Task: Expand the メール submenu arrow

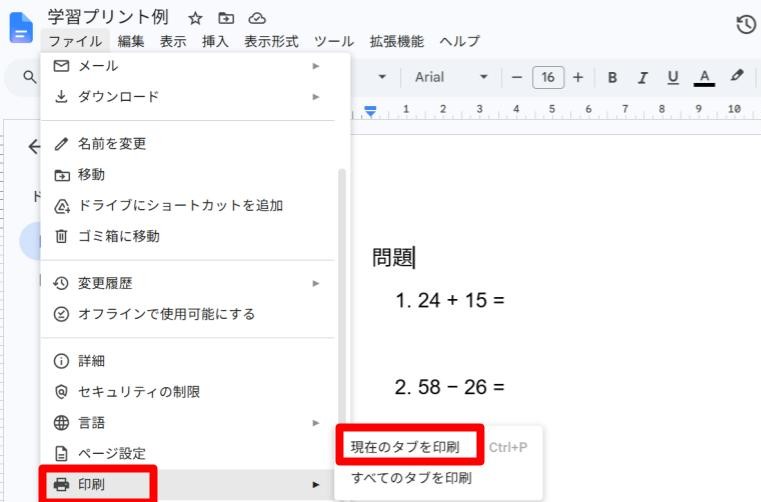Action: (316, 66)
